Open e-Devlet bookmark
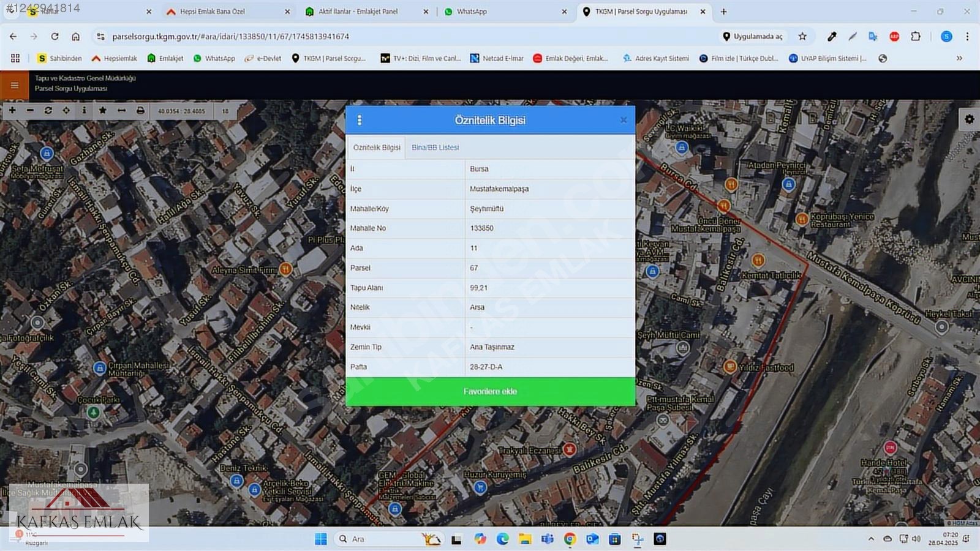The height and width of the screenshot is (551, 980). [x=263, y=58]
